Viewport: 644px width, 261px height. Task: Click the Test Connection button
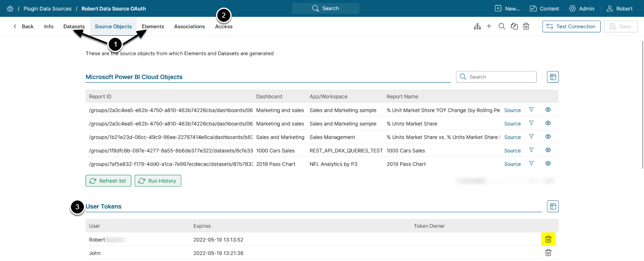tap(571, 26)
